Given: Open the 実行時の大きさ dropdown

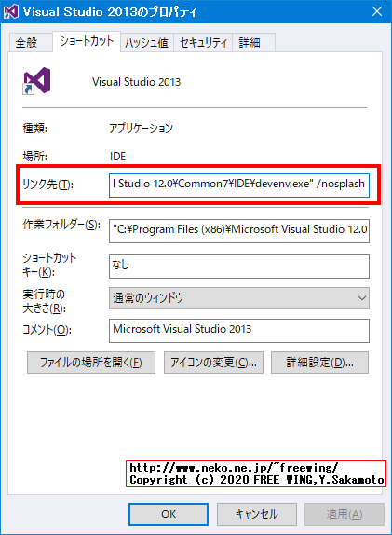Looking at the screenshot, I should click(x=239, y=298).
